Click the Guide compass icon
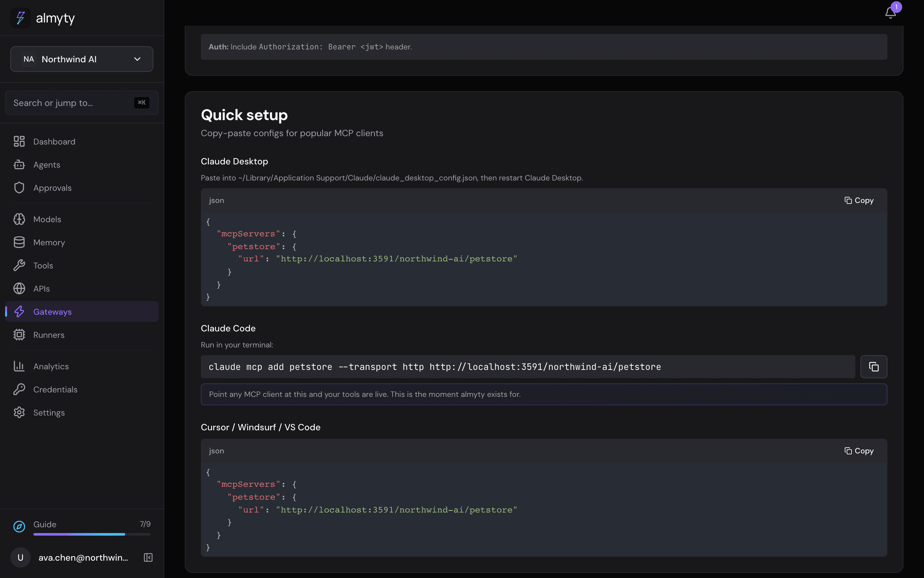924x578 pixels. click(19, 526)
